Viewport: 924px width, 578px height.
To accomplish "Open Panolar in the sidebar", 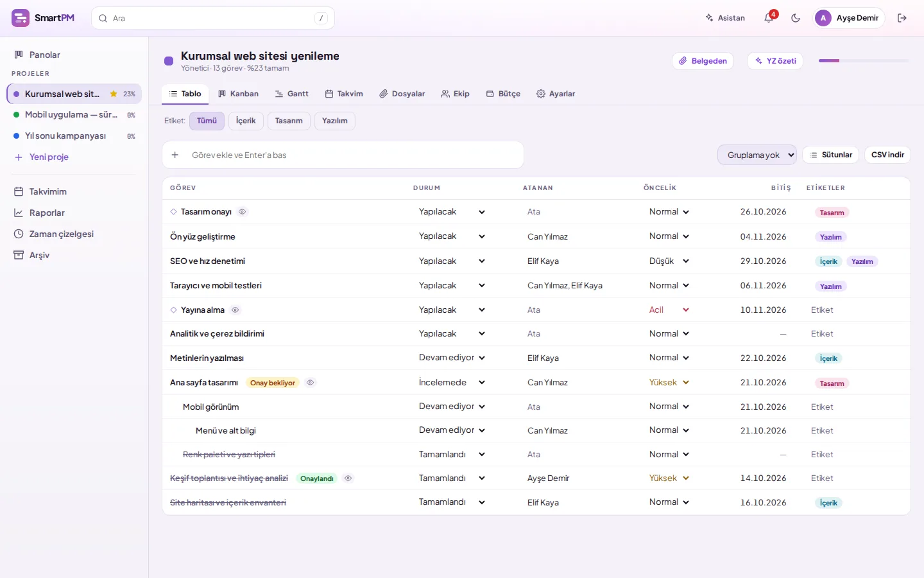I will 74,55.
